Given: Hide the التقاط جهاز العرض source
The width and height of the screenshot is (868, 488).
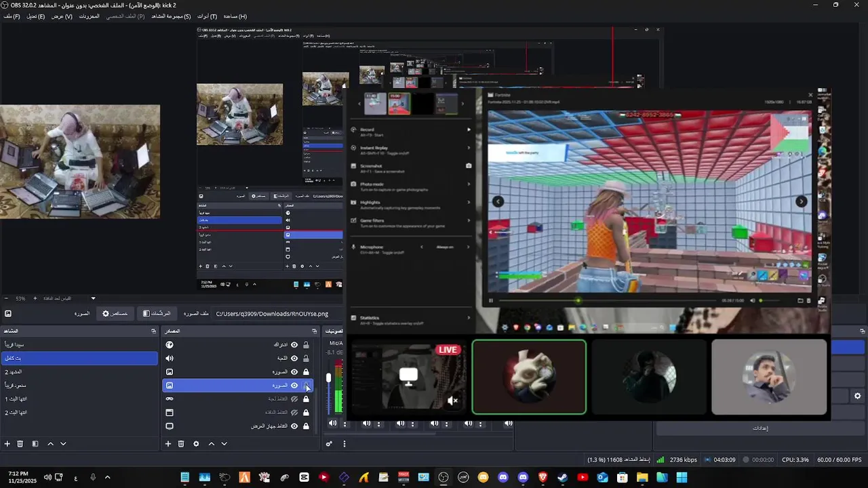Looking at the screenshot, I should pyautogui.click(x=294, y=426).
